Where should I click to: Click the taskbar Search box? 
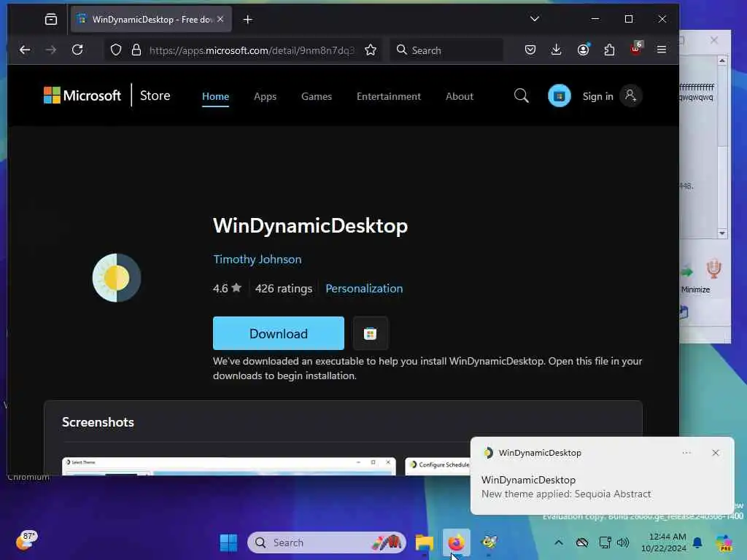tap(327, 542)
